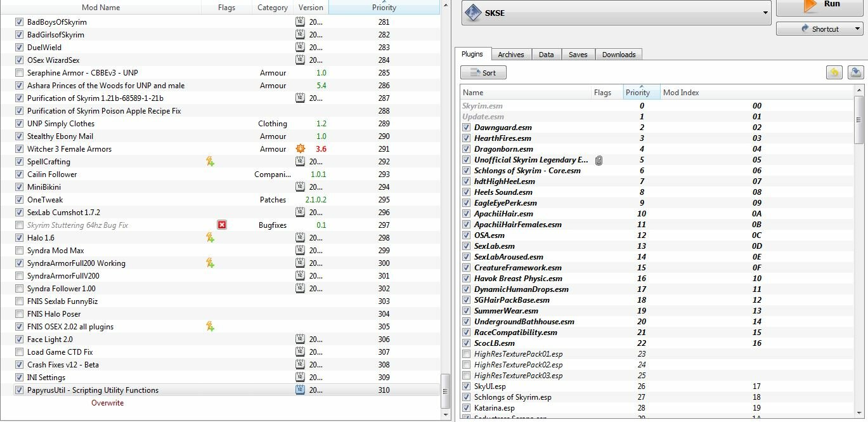Select the RaceCompatibility.esm plugin row
This screenshot has width=868, height=422.
tap(657, 333)
